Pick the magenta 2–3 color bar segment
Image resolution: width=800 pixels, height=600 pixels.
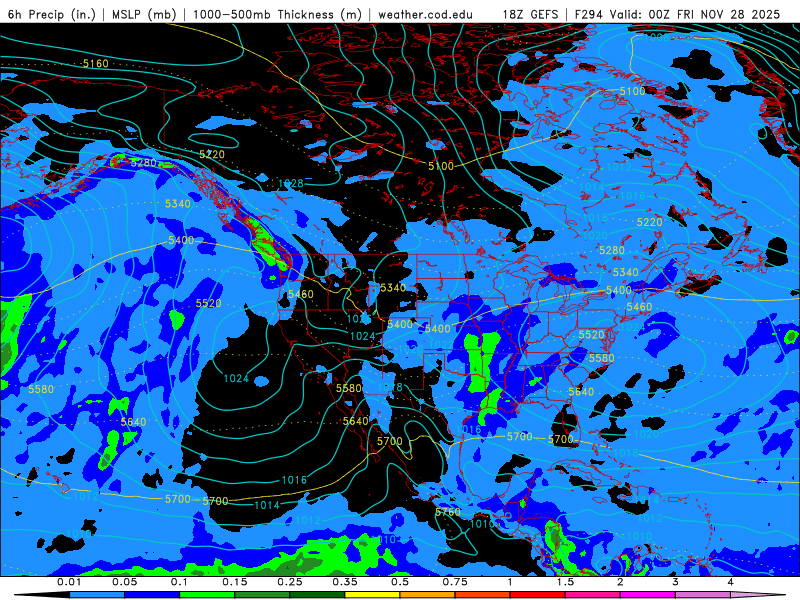648,595
